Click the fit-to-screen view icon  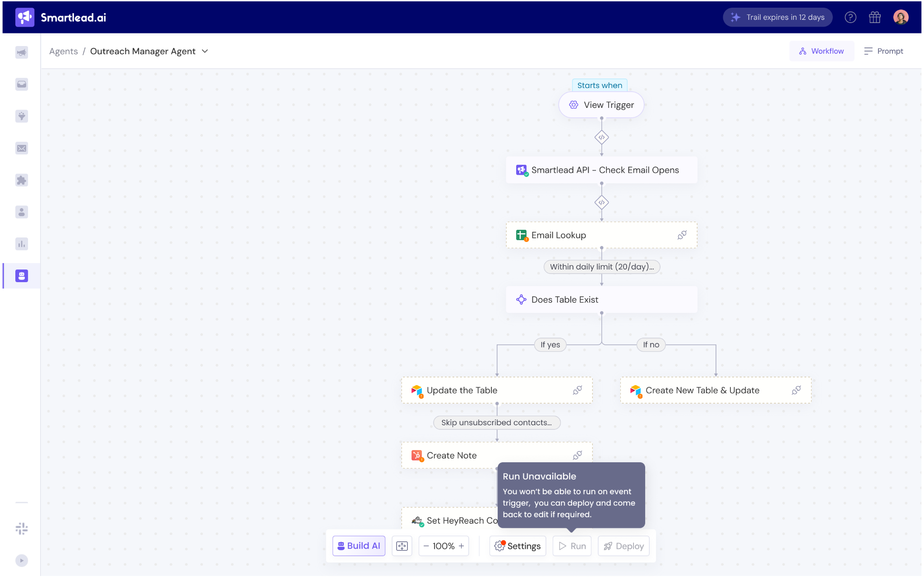pyautogui.click(x=402, y=546)
